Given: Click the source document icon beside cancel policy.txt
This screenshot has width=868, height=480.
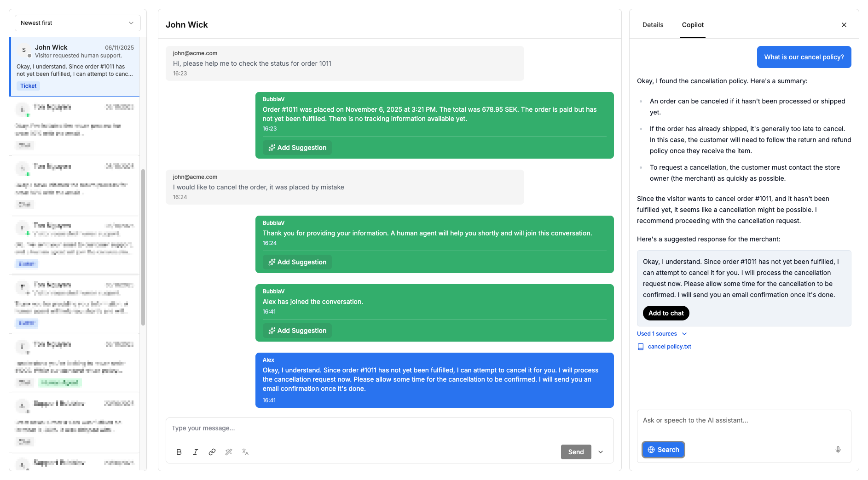Looking at the screenshot, I should (x=640, y=346).
